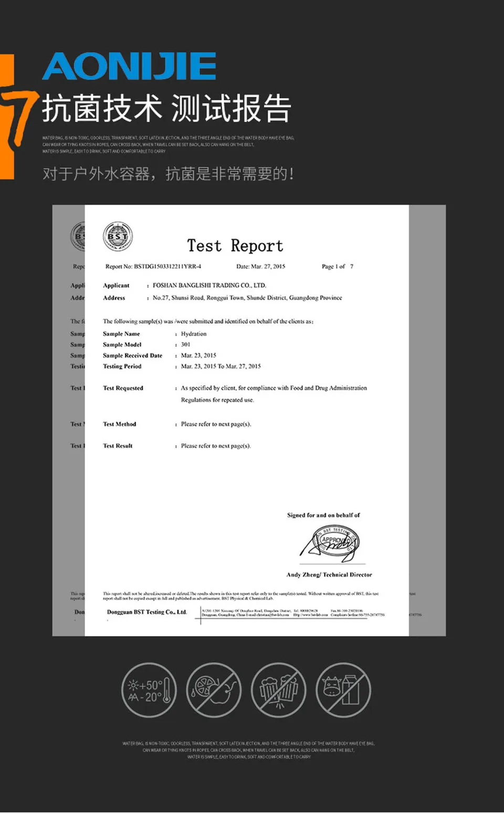Screen dimensions: 504x813
Task: Click the no fruit juice icon
Action: click(214, 690)
